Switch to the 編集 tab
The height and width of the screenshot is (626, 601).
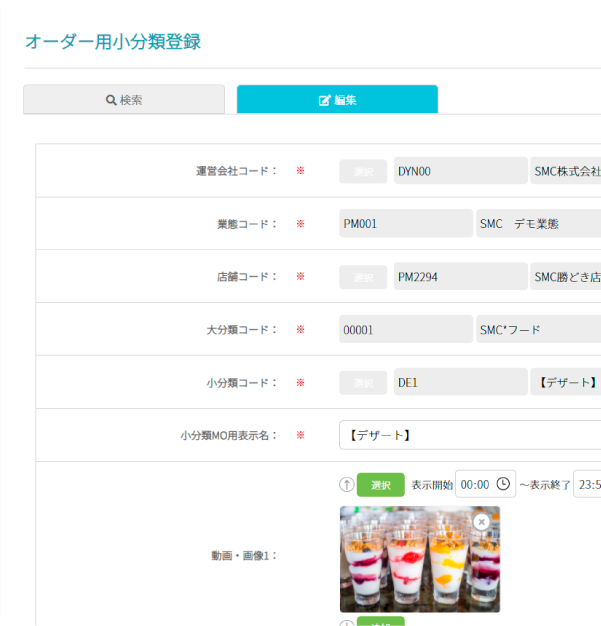point(337,100)
